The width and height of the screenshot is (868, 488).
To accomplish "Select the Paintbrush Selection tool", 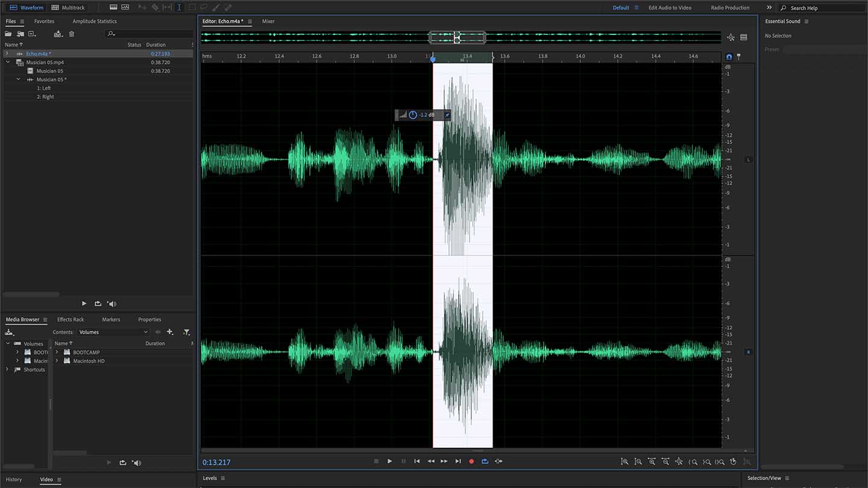I will 216,8.
